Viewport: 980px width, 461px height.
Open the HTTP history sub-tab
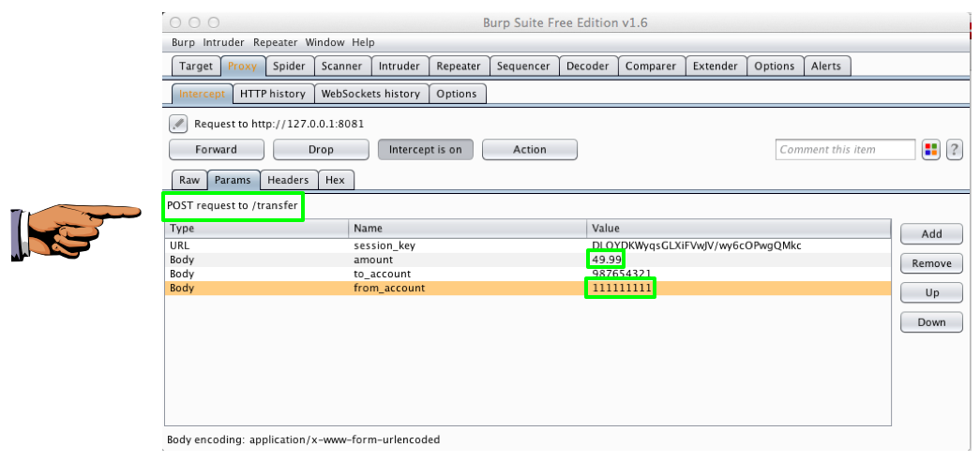pyautogui.click(x=273, y=94)
